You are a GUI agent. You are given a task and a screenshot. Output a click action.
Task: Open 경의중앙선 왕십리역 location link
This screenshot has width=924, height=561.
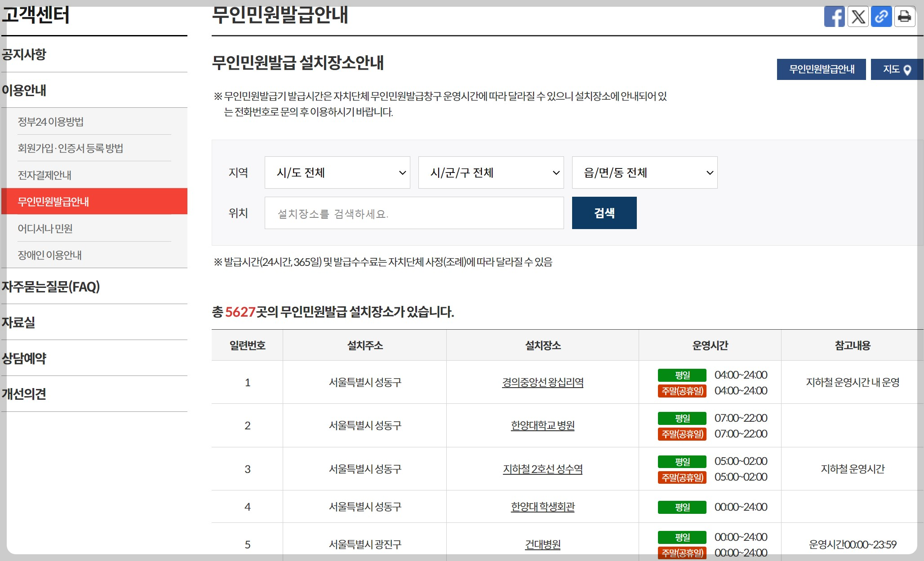coord(542,382)
